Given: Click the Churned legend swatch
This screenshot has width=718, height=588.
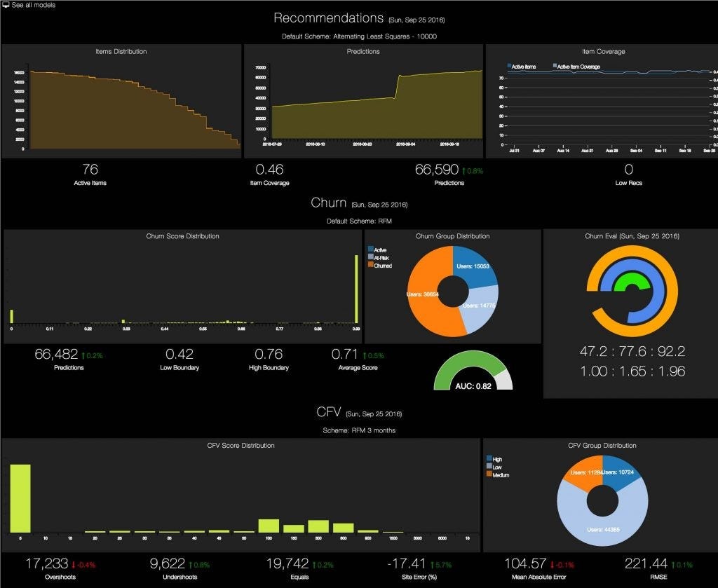Looking at the screenshot, I should (371, 265).
